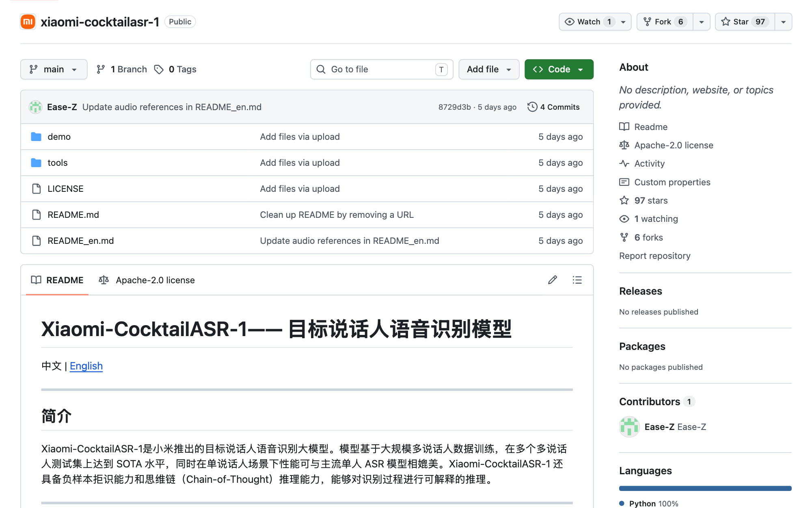Click the Report repository link
The image size is (812, 508).
click(654, 256)
